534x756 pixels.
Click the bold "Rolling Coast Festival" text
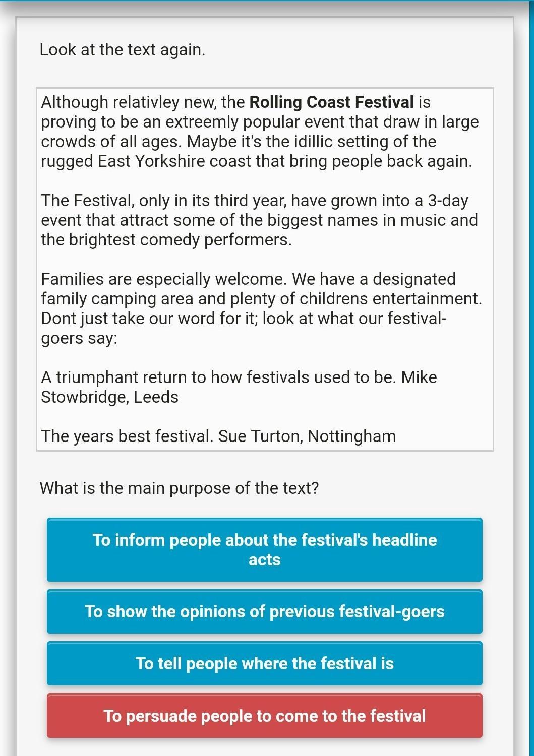pyautogui.click(x=331, y=102)
